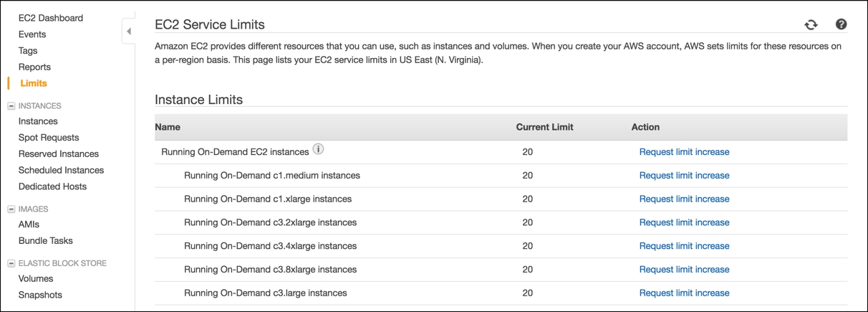Collapse the left navigation sidebar arrow
868x312 pixels.
point(129,32)
